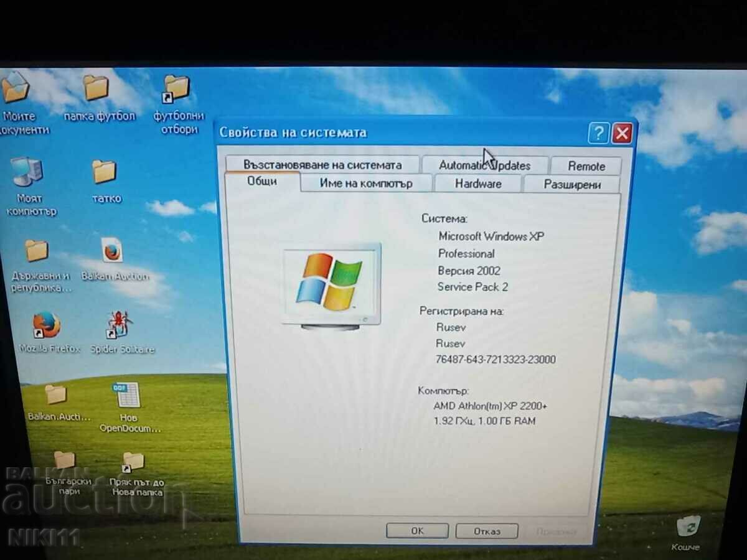Click the Отказ (Cancel) button

487,531
